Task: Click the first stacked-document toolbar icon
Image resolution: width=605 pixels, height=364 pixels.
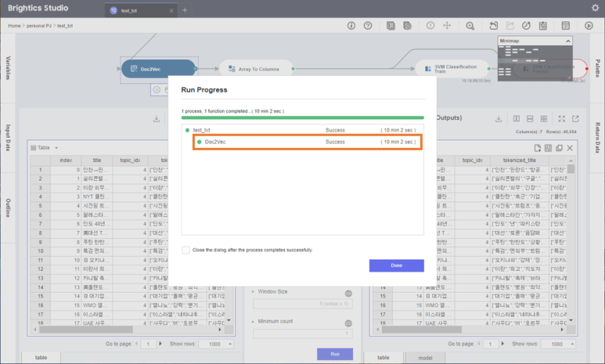Action: click(391, 26)
